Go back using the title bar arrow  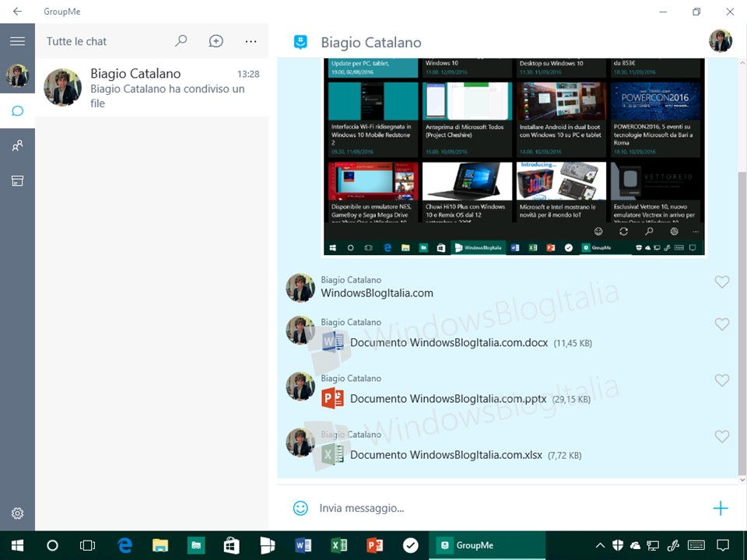point(17,11)
